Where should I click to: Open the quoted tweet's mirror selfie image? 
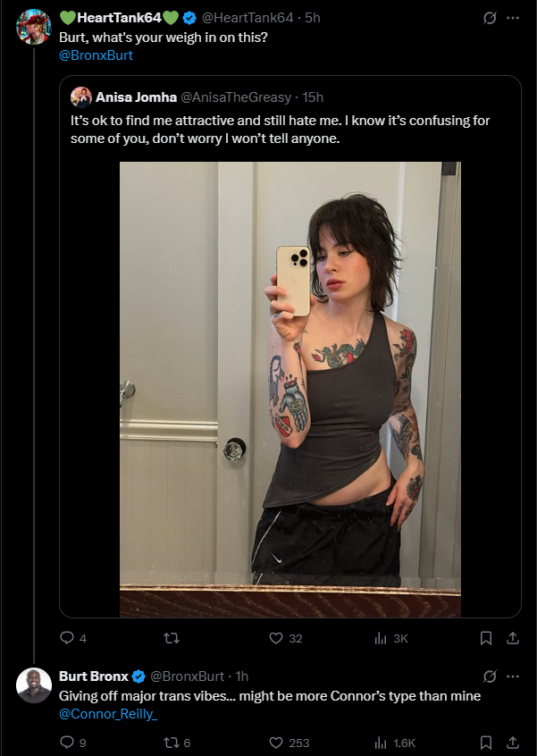290,390
